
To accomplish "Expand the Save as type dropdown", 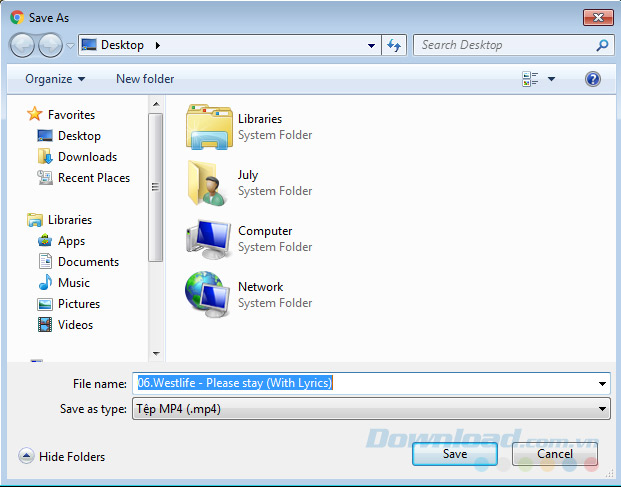I will click(371, 409).
